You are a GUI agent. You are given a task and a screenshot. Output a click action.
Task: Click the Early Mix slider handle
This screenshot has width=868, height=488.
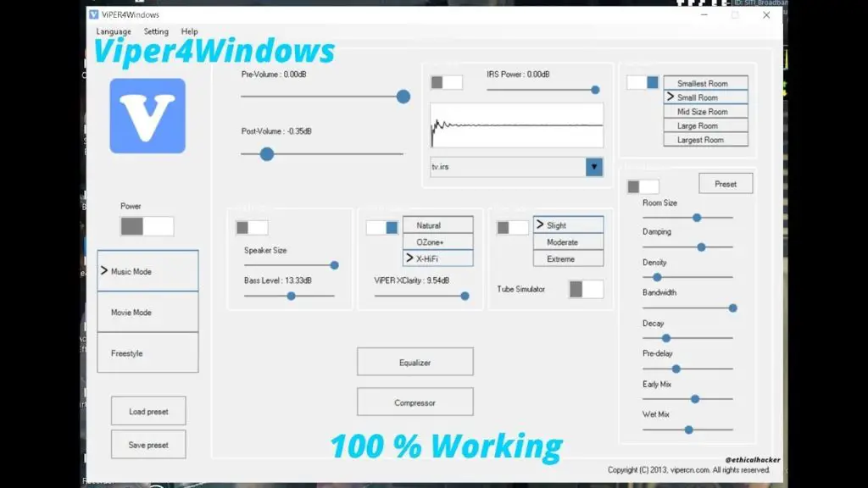click(695, 399)
